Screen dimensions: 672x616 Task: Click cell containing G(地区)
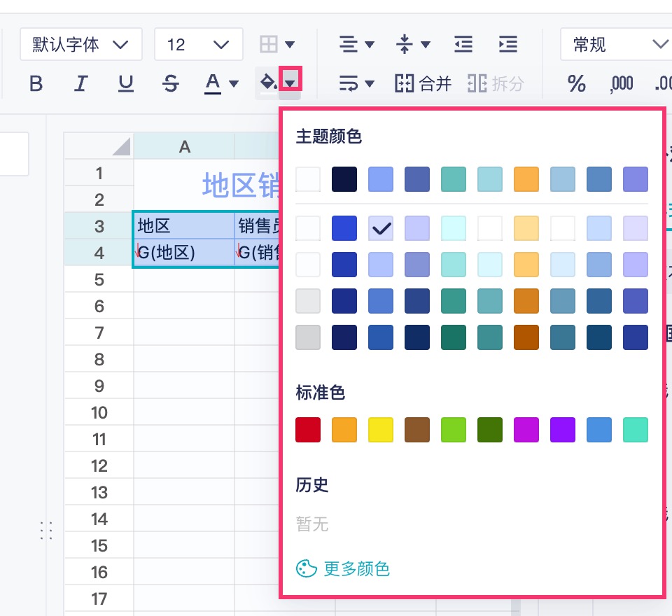(x=184, y=253)
